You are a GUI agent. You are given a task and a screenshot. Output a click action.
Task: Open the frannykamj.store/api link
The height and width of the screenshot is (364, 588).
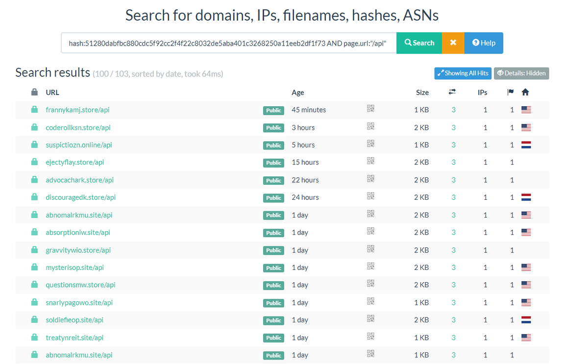pyautogui.click(x=77, y=110)
